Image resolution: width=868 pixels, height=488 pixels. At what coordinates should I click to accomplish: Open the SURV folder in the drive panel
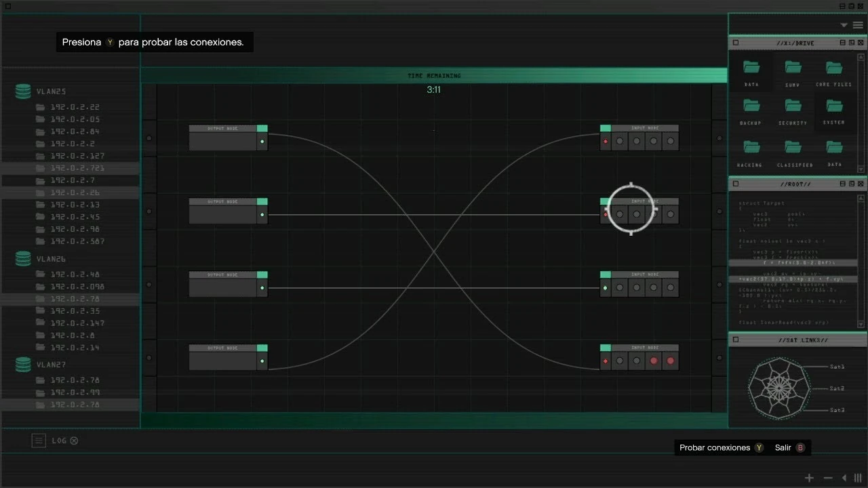(x=793, y=67)
